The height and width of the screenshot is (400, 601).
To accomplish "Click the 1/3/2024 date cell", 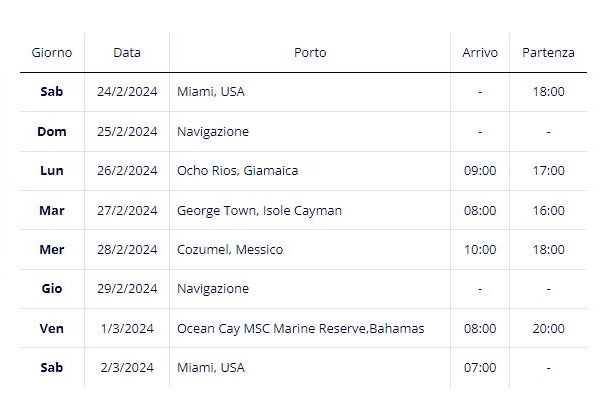I will point(127,328).
